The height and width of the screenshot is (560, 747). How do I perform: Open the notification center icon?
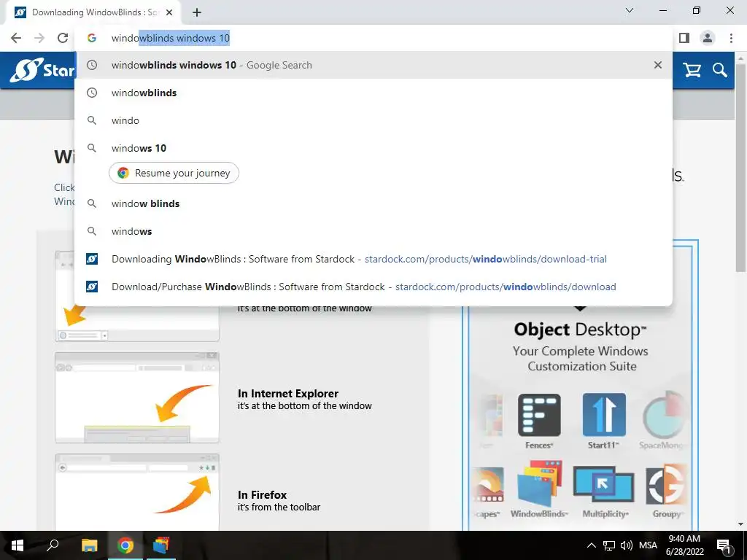pos(724,545)
